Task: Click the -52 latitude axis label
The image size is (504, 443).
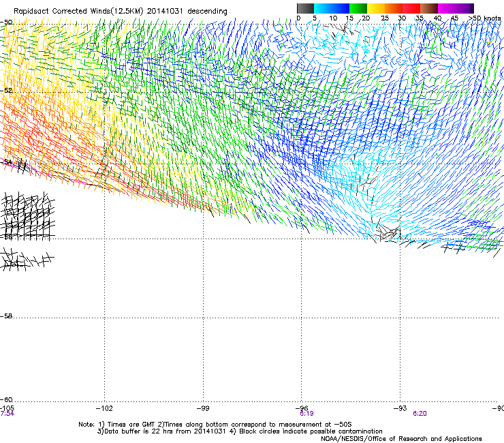Action: click(6, 91)
